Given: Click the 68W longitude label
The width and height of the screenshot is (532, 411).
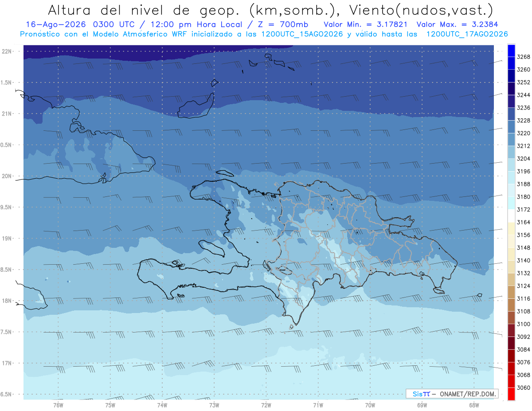Looking at the screenshot, I should pos(474,405).
